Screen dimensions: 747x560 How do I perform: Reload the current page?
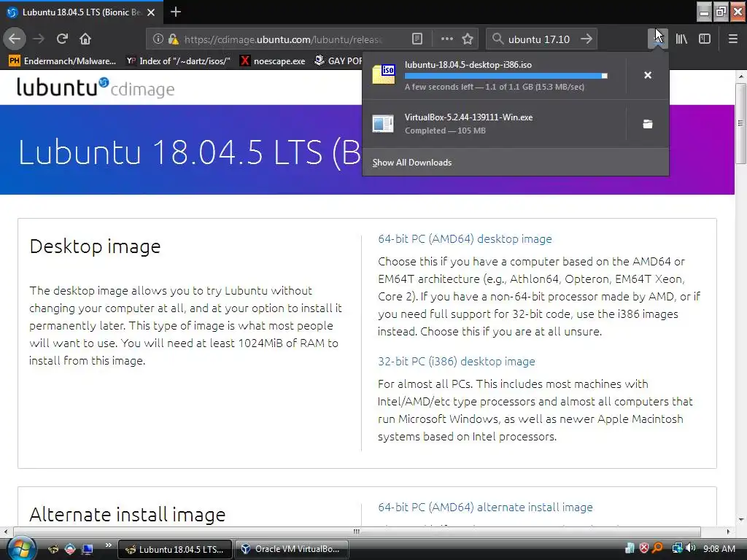point(62,39)
